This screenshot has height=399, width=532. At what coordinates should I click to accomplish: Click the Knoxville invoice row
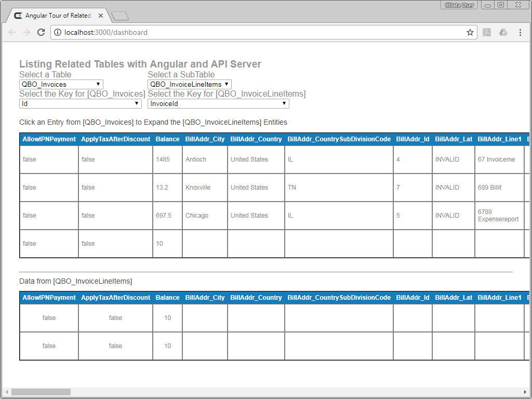pos(204,187)
